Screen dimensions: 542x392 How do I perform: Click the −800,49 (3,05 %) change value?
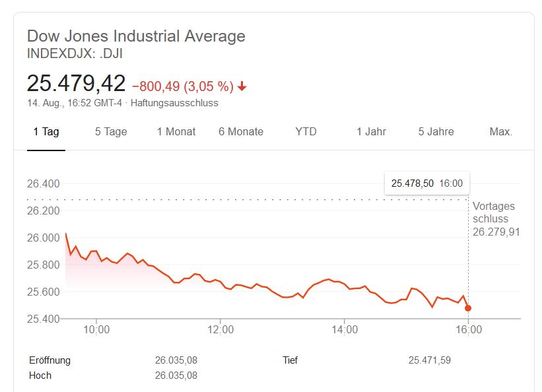(x=183, y=86)
